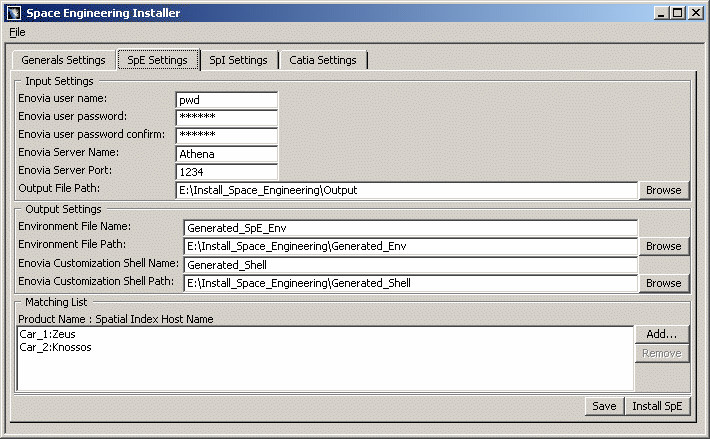Click the Enovia user password confirm field

pyautogui.click(x=226, y=136)
